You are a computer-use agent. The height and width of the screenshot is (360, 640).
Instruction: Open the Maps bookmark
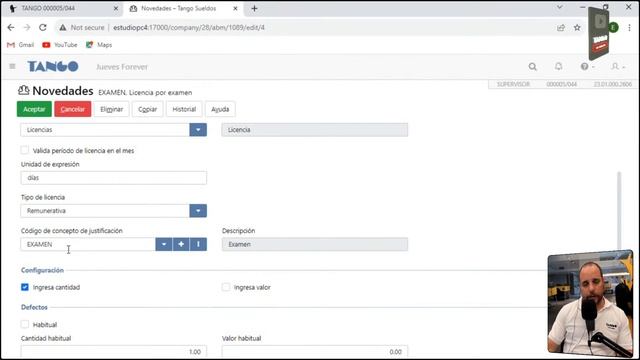(x=99, y=45)
